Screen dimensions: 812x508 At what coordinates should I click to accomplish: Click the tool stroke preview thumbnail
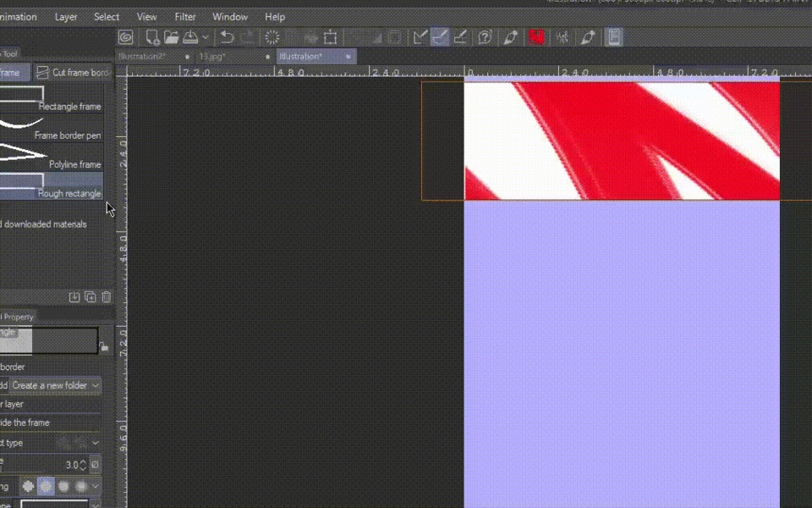[49, 340]
